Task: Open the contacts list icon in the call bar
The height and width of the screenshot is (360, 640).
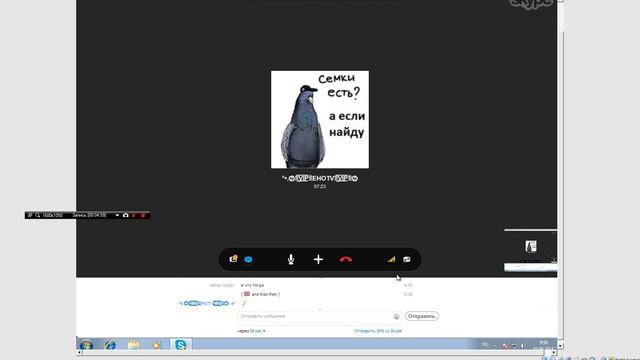Action: (233, 259)
